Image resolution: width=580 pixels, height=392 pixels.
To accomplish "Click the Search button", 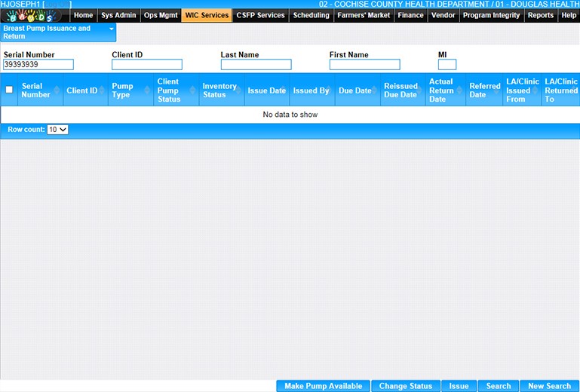I will tap(499, 386).
